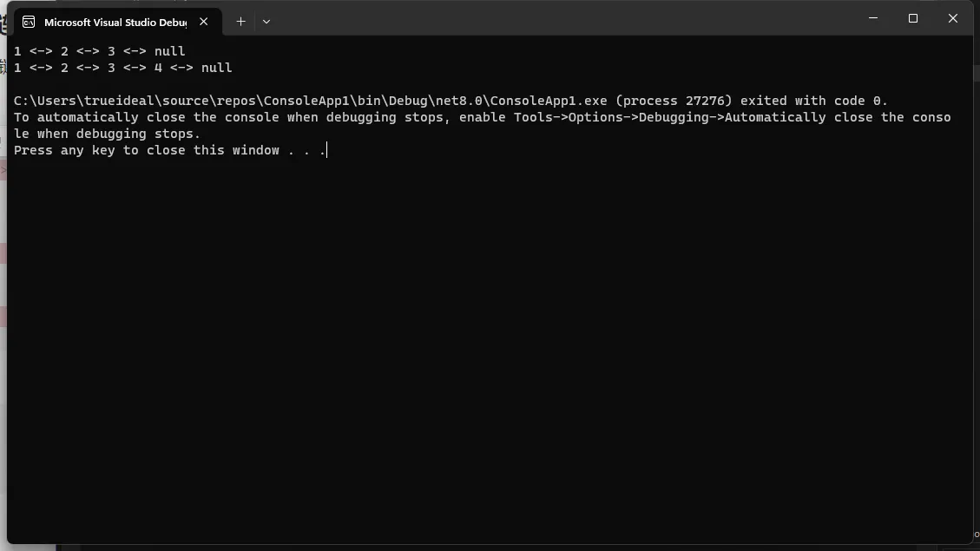Select the Microsoft Visual Studio Debug tab
The image size is (980, 551).
[x=115, y=22]
